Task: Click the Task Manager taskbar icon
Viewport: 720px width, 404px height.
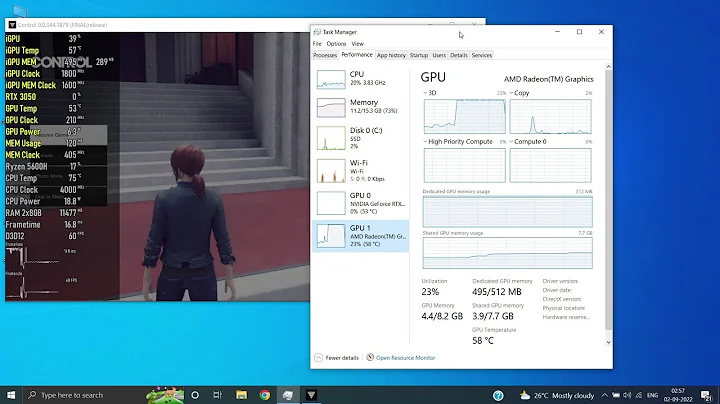Action: click(288, 395)
